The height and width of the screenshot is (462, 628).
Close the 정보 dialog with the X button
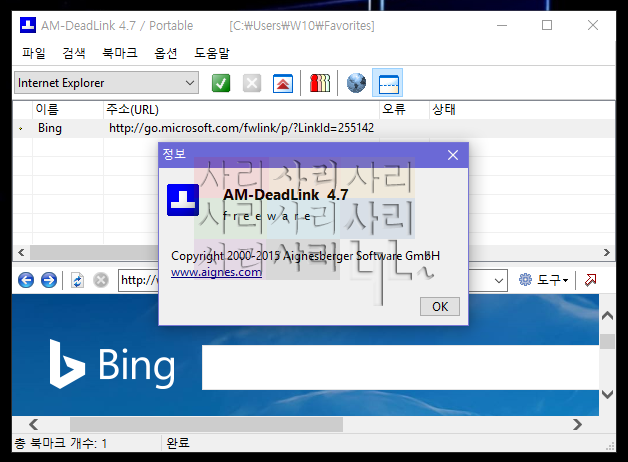click(x=453, y=155)
